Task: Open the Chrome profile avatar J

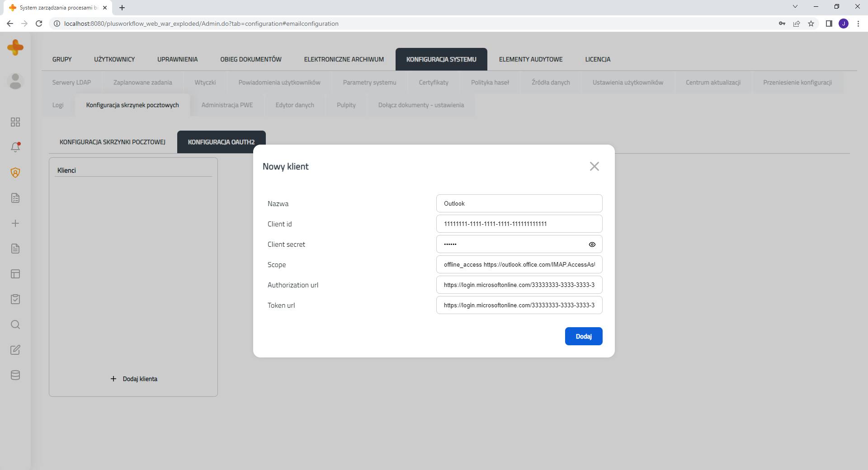Action: (844, 23)
